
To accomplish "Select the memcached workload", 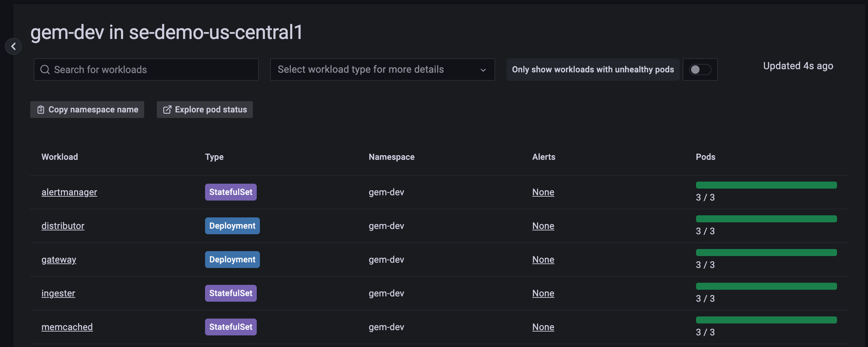I will tap(67, 327).
